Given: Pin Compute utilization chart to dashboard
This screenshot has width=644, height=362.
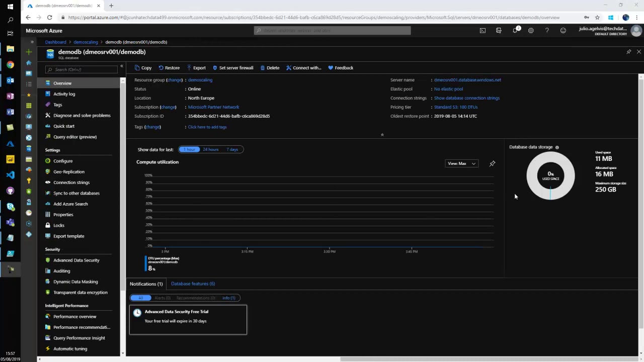Looking at the screenshot, I should point(492,163).
